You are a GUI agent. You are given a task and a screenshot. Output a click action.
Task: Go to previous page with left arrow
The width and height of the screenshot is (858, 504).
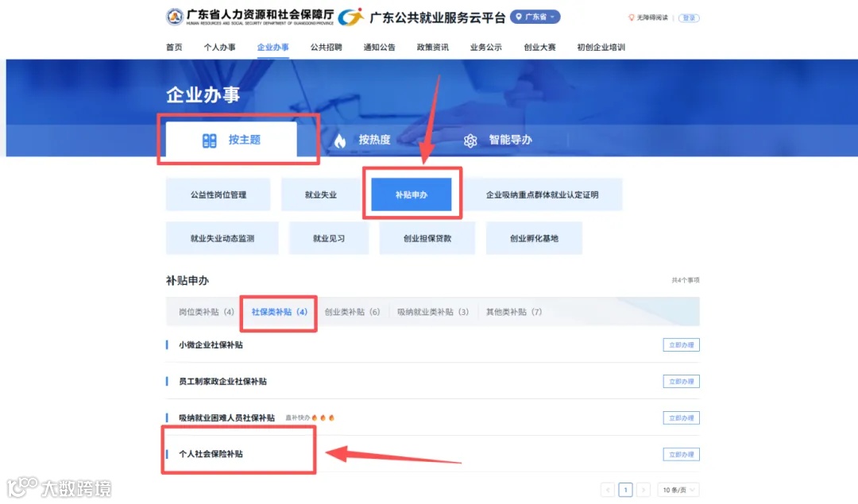point(608,490)
